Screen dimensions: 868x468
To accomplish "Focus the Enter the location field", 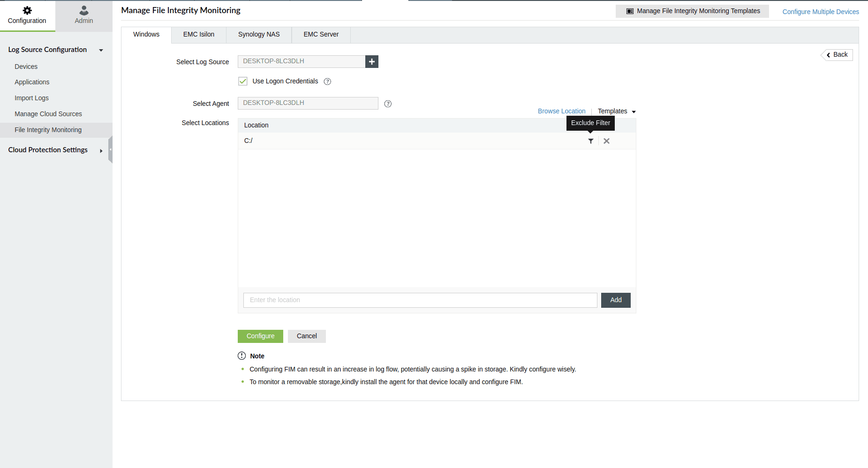I will click(420, 300).
